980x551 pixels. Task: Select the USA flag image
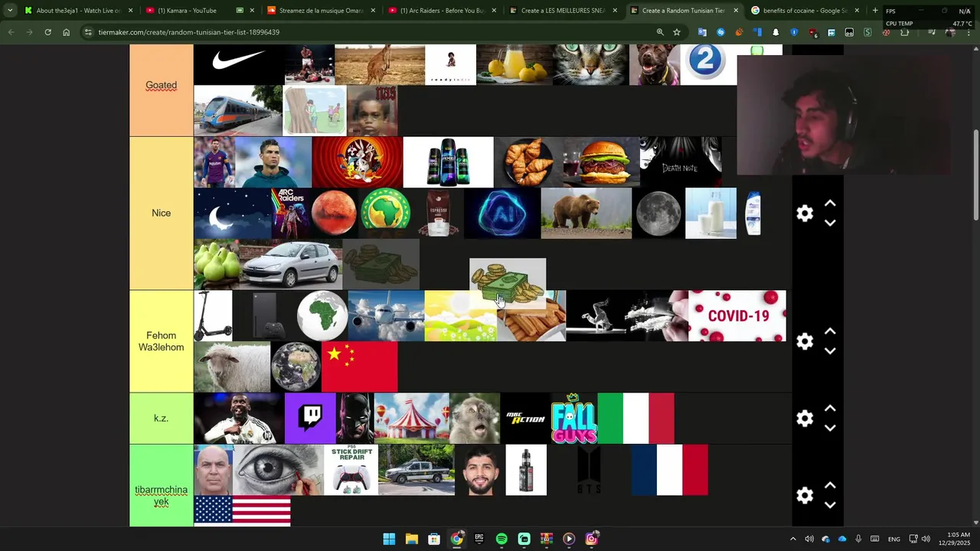(x=242, y=511)
